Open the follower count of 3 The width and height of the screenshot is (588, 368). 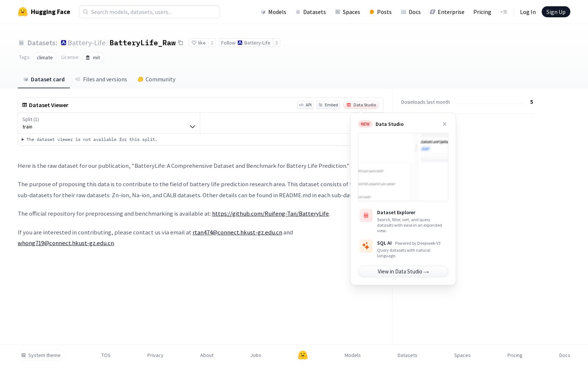click(x=276, y=43)
